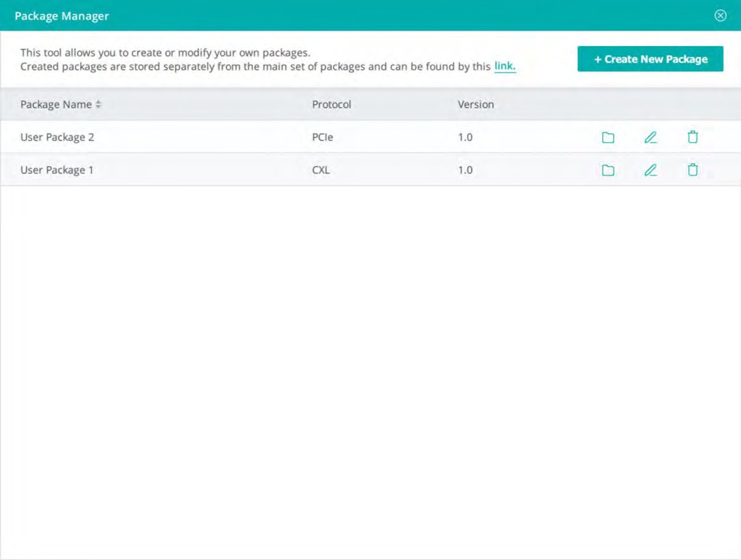Sort by Package Name arrows
The width and height of the screenshot is (741, 560).
pos(98,104)
